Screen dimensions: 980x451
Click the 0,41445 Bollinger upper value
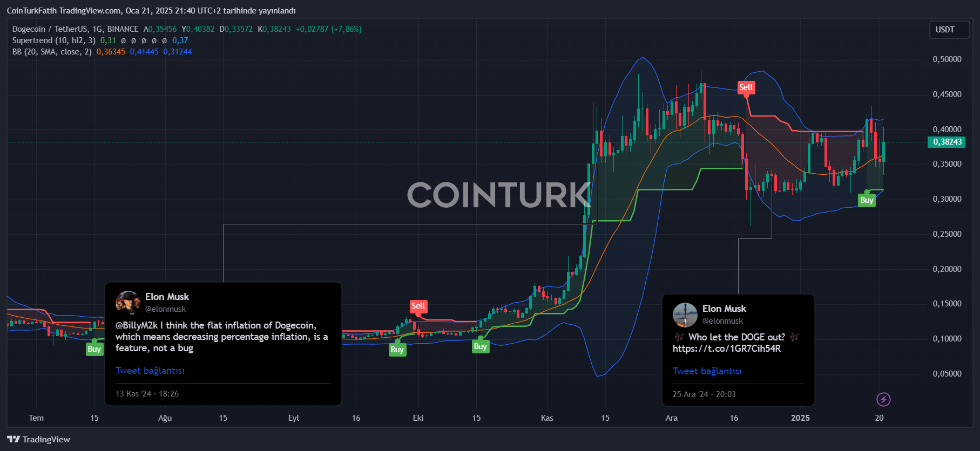[x=144, y=52]
